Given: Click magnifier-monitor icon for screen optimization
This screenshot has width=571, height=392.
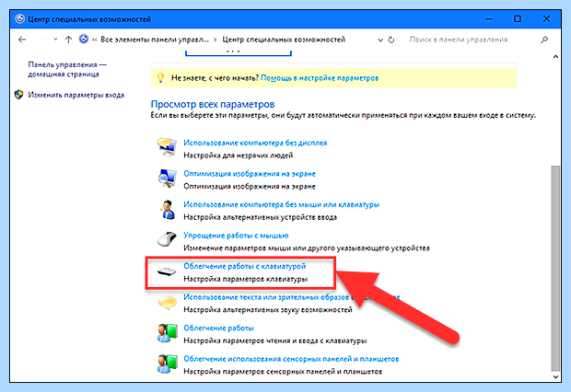Looking at the screenshot, I should coord(167,179).
